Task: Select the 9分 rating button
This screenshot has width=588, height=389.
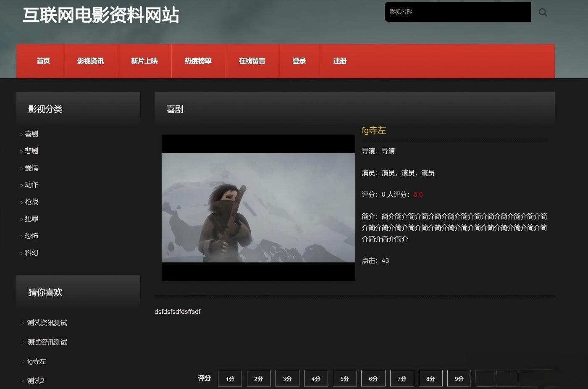Action: pyautogui.click(x=459, y=378)
